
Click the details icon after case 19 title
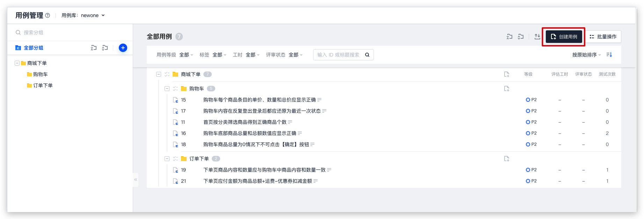[x=329, y=170]
